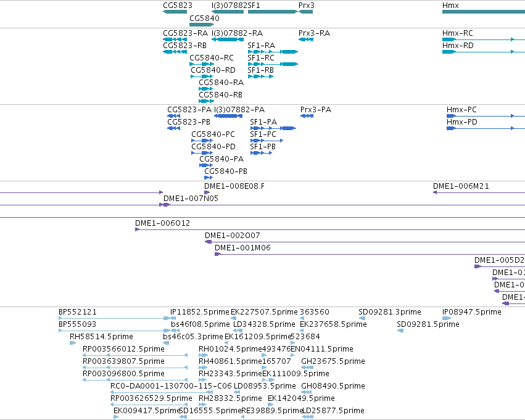Click the CG5840-RB transcript
Image resolution: width=525 pixels, height=420 pixels.
point(206,101)
